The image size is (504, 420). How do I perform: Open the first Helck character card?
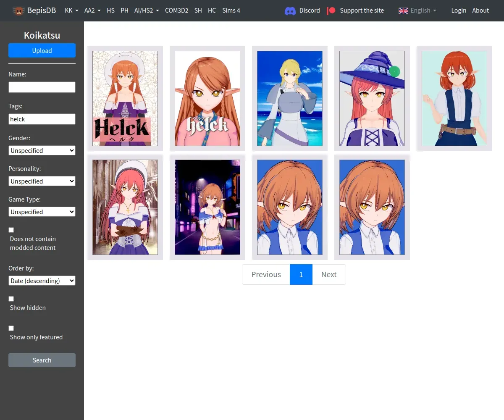tap(125, 99)
